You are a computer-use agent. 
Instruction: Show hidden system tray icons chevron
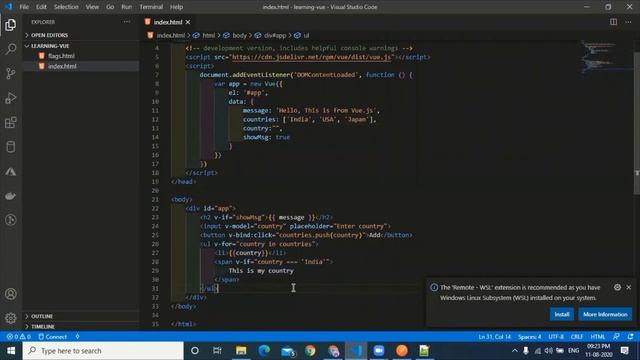click(x=515, y=351)
